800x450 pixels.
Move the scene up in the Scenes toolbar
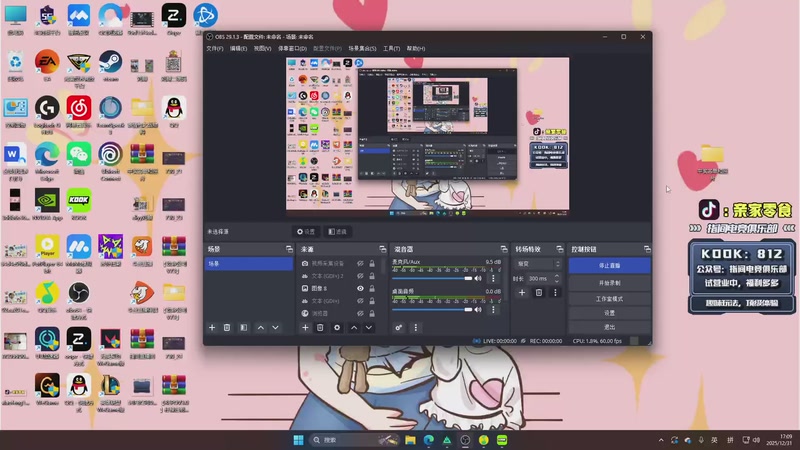click(x=261, y=328)
